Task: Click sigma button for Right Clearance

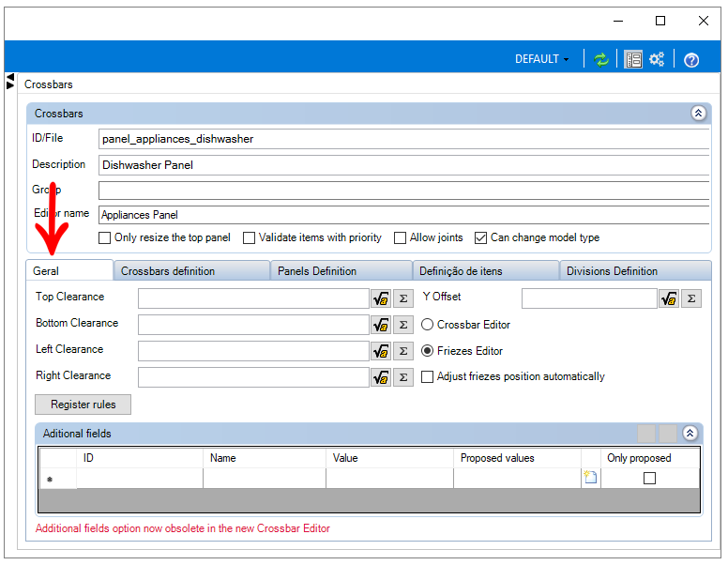Action: point(403,377)
